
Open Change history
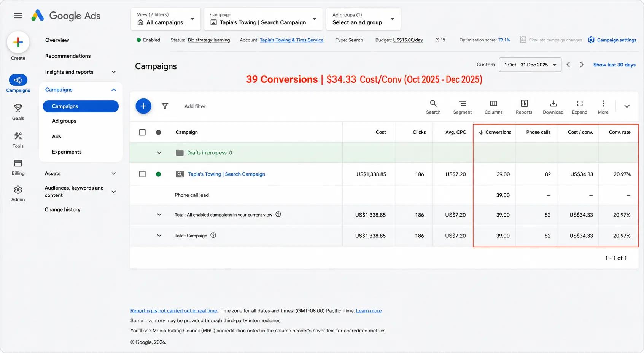[x=62, y=209]
